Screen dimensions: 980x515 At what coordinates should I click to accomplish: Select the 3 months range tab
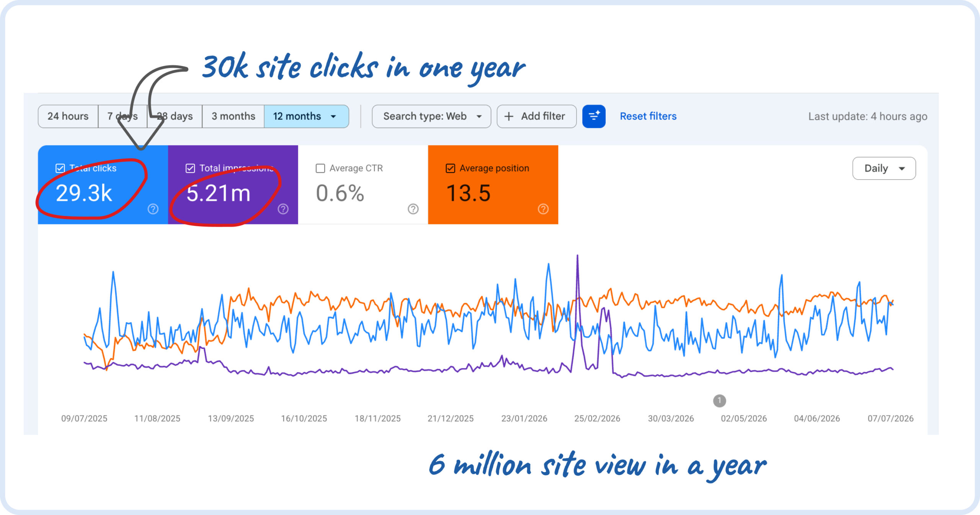(233, 116)
